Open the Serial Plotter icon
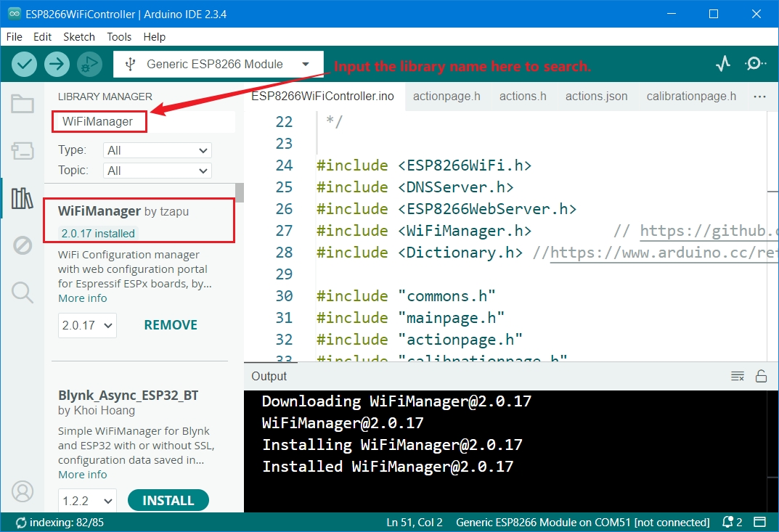This screenshot has height=532, width=779. (x=722, y=64)
